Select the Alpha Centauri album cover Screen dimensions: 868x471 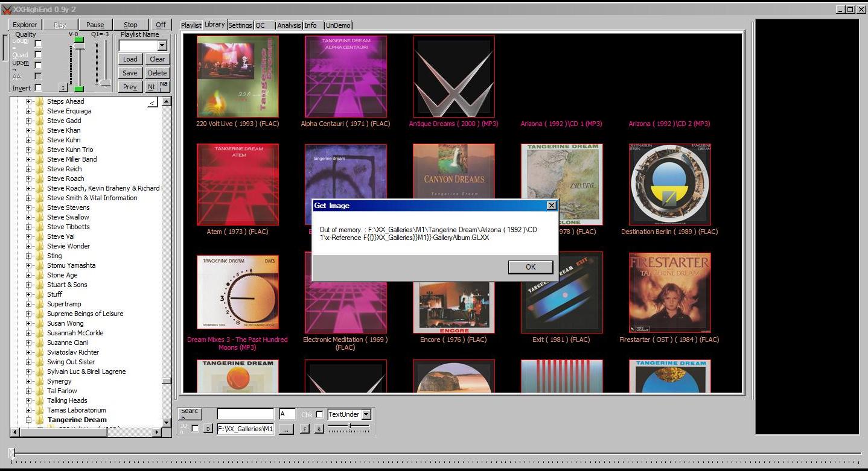pyautogui.click(x=345, y=77)
